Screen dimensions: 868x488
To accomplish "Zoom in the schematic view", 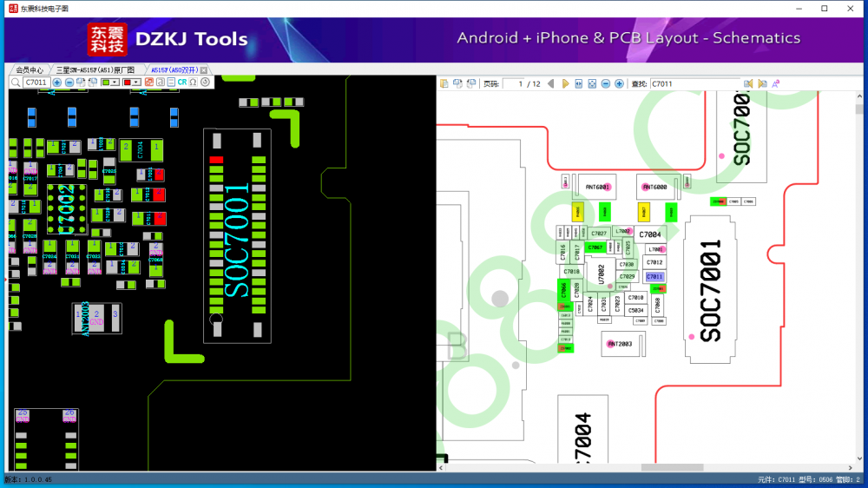I will coord(619,83).
